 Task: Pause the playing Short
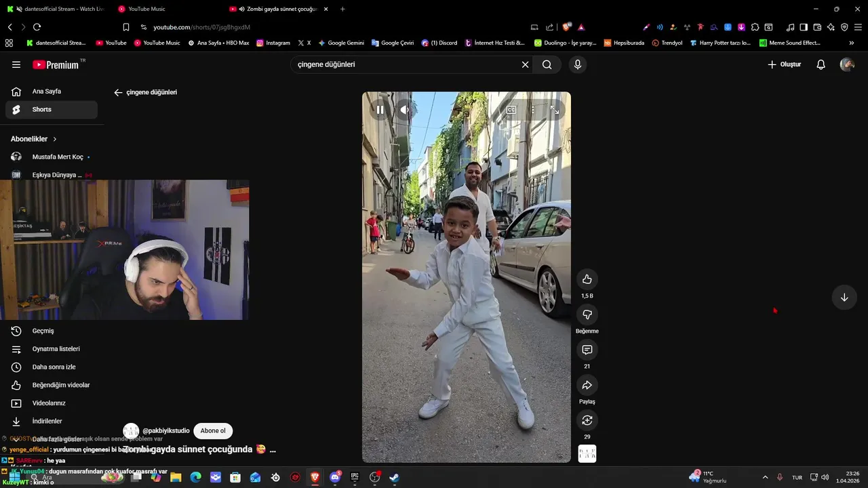pos(380,110)
